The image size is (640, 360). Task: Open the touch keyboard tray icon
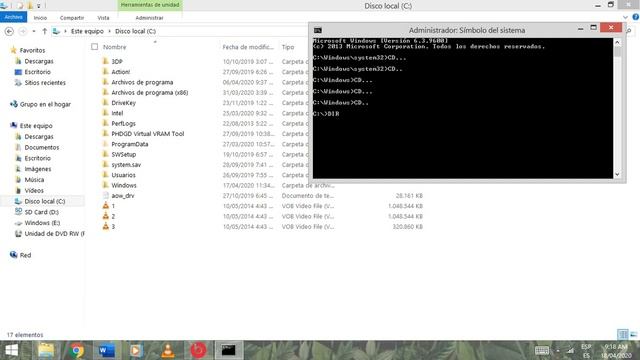click(542, 350)
